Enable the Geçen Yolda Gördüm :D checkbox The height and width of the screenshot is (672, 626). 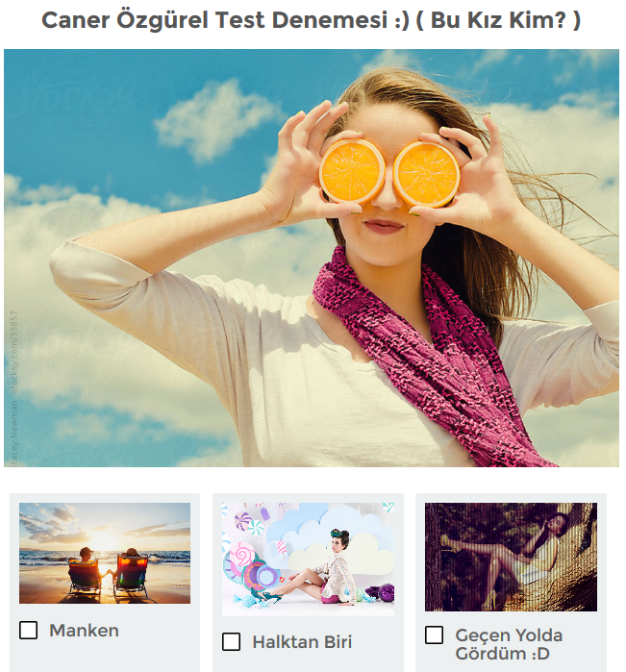[x=434, y=635]
